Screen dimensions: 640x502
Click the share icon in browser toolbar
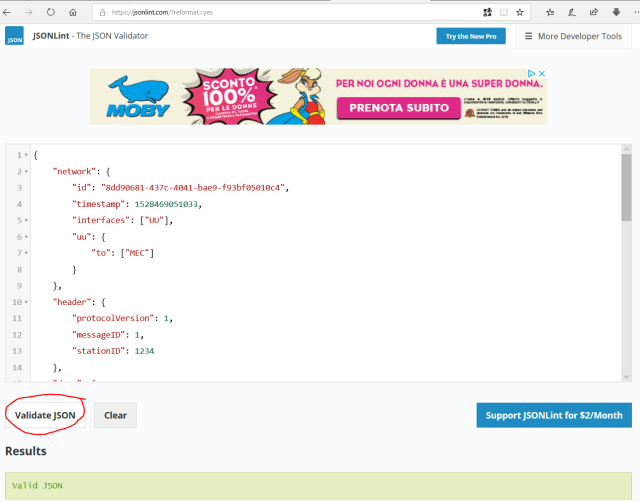click(595, 12)
